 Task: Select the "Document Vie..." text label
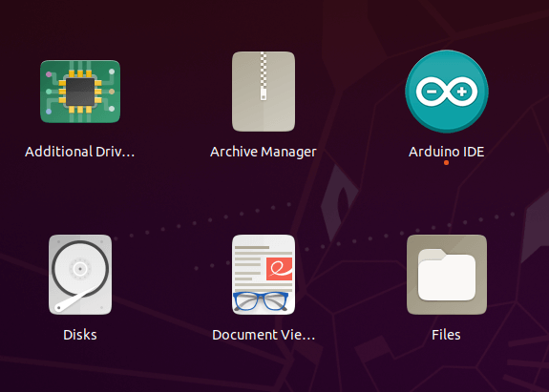point(264,335)
